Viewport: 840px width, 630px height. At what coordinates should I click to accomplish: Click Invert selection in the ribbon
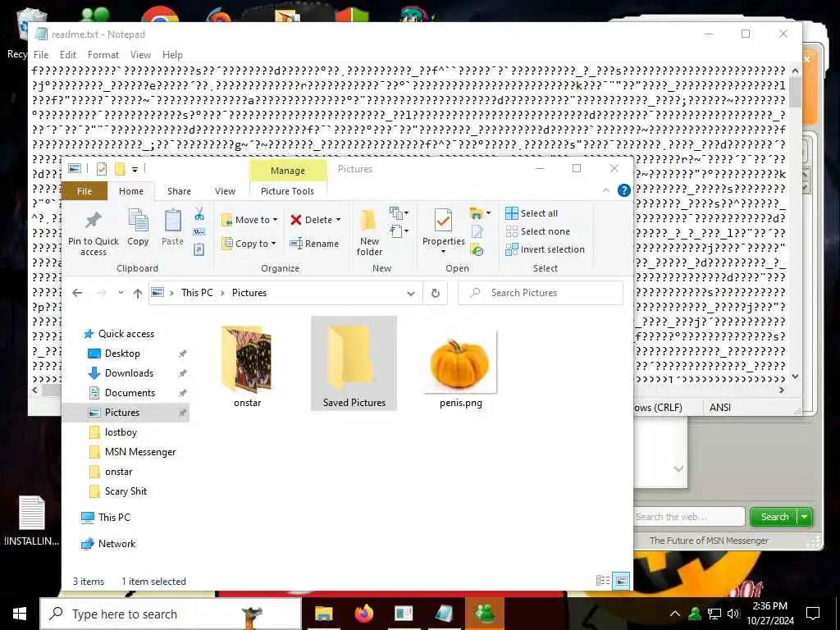point(545,249)
